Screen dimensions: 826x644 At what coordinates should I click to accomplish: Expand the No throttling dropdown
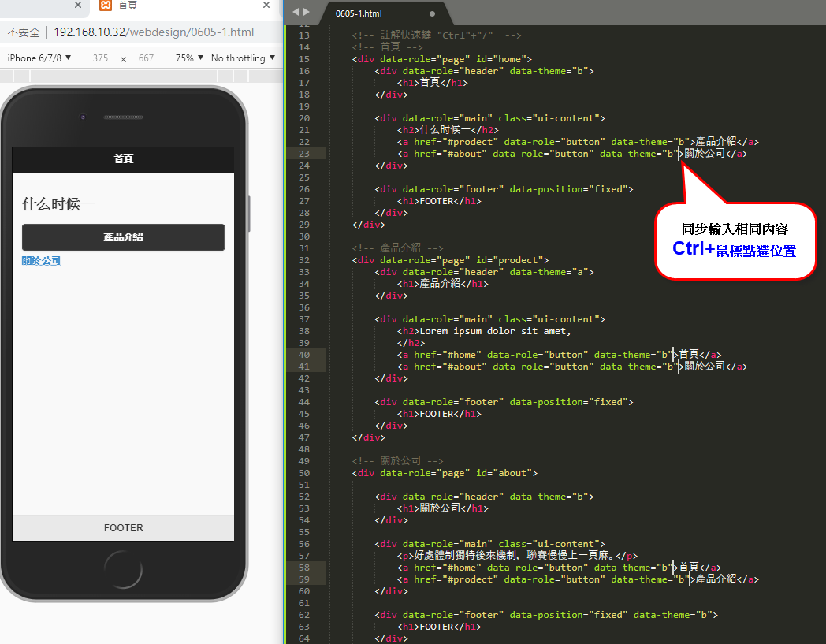[243, 58]
